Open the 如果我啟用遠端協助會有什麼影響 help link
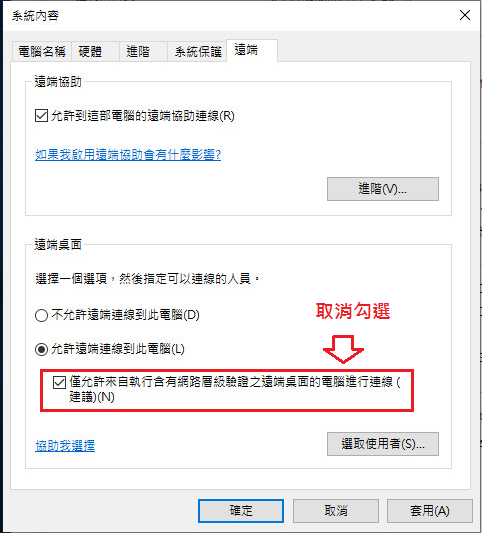The width and height of the screenshot is (482, 533). pyautogui.click(x=128, y=155)
